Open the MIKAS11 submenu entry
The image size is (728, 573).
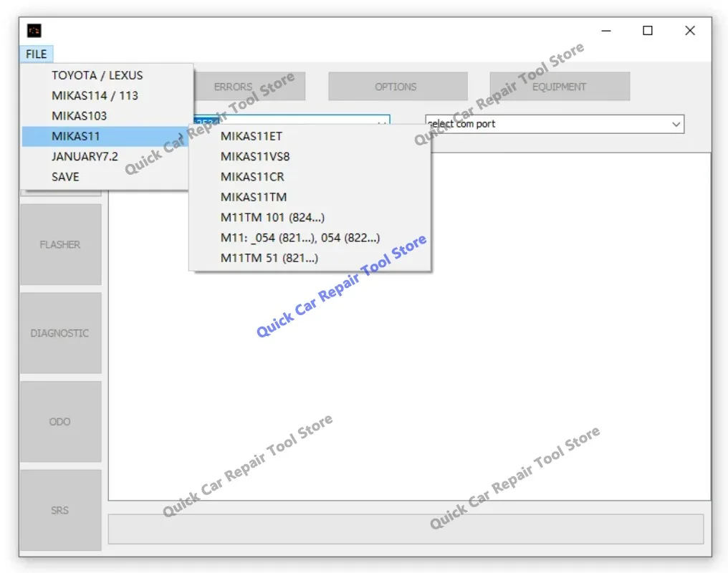pos(105,136)
